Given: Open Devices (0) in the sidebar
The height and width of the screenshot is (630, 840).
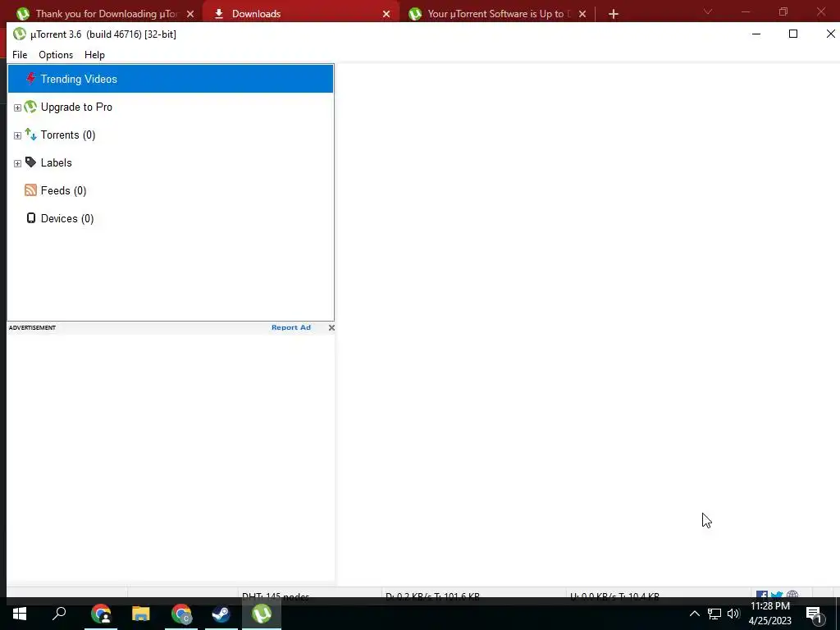Looking at the screenshot, I should tap(67, 218).
